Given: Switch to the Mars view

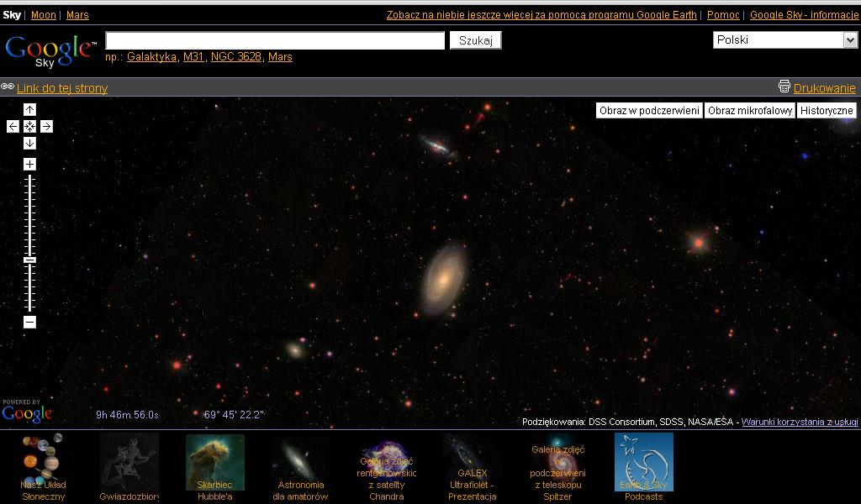Looking at the screenshot, I should [x=77, y=15].
